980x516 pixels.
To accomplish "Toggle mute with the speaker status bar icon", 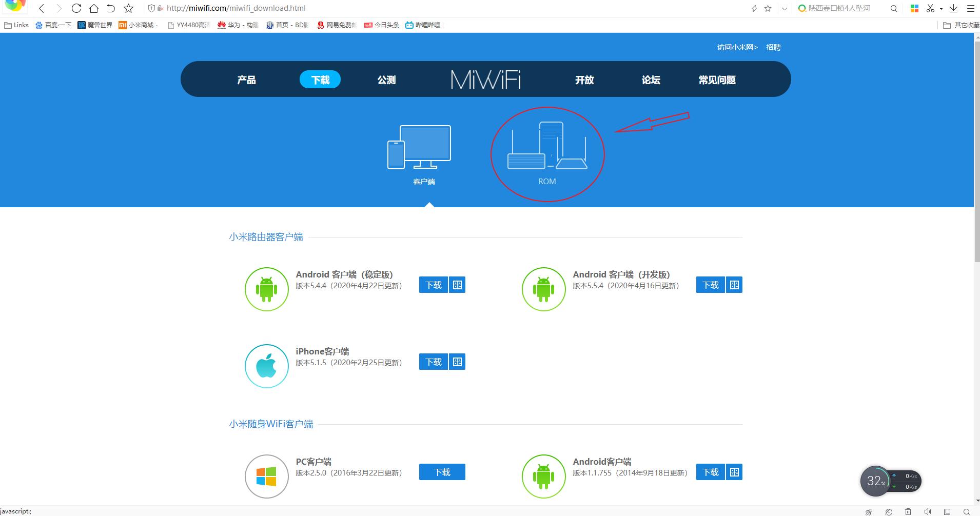I will click(928, 511).
